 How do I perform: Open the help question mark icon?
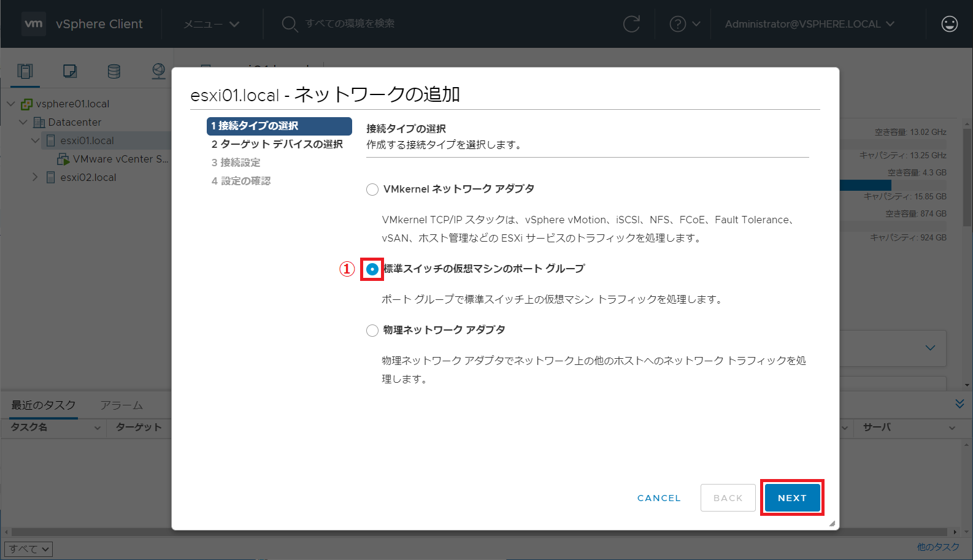pos(677,24)
